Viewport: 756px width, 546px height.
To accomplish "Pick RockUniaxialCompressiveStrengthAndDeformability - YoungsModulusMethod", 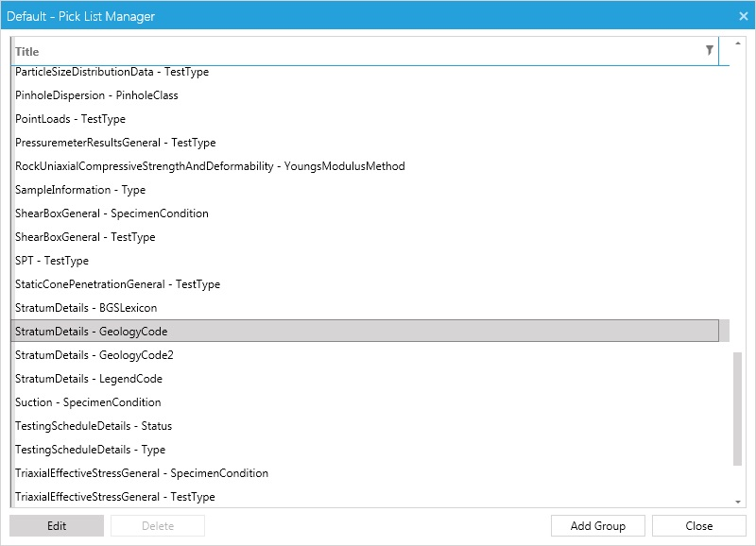I will 365,165.
